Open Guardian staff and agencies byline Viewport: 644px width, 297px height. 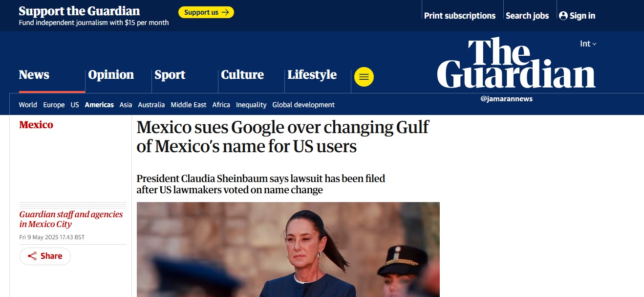71,214
